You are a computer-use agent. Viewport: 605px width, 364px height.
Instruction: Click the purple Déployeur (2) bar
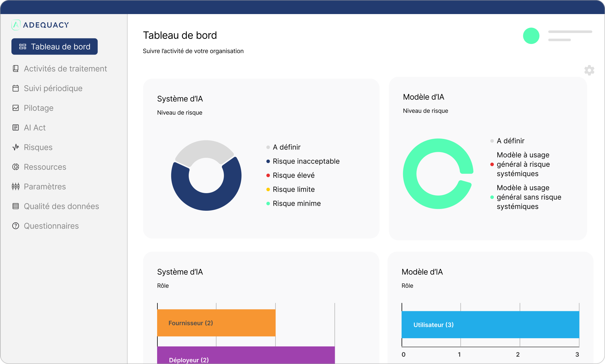(x=246, y=355)
